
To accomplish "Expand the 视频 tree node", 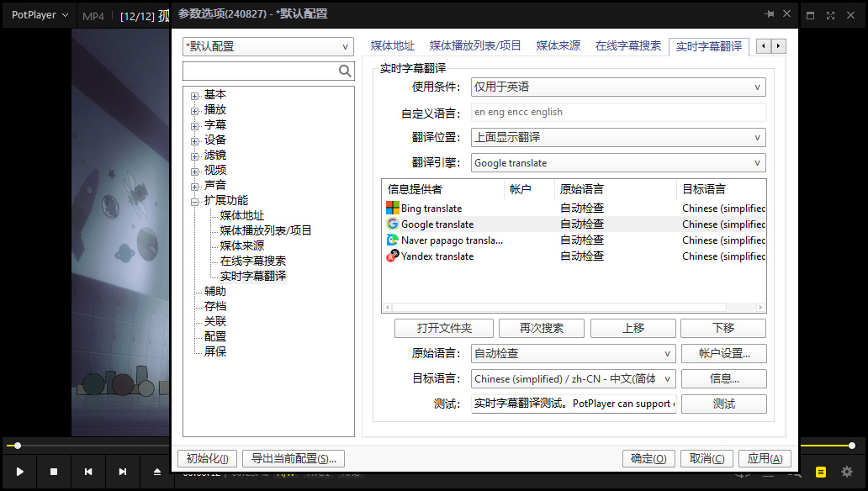I will click(195, 172).
